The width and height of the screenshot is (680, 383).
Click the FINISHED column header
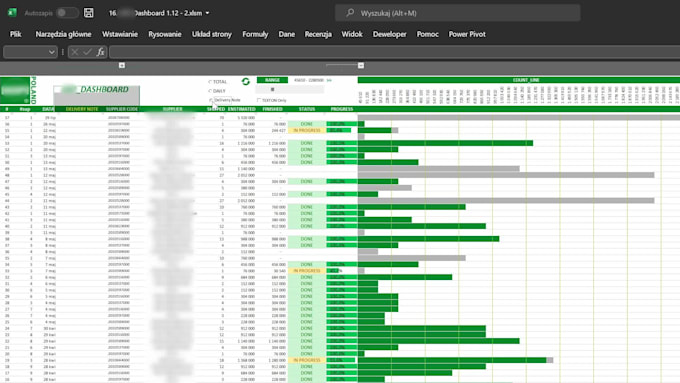pyautogui.click(x=272, y=109)
